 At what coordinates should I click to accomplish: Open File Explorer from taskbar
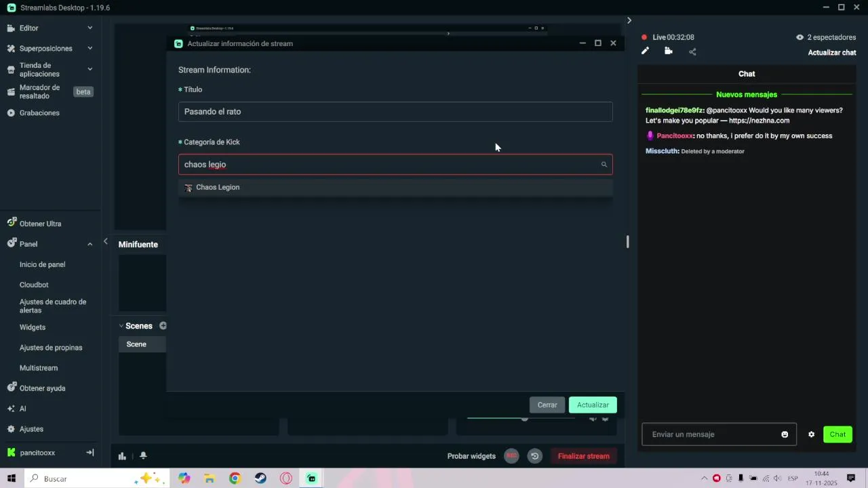coord(210,479)
